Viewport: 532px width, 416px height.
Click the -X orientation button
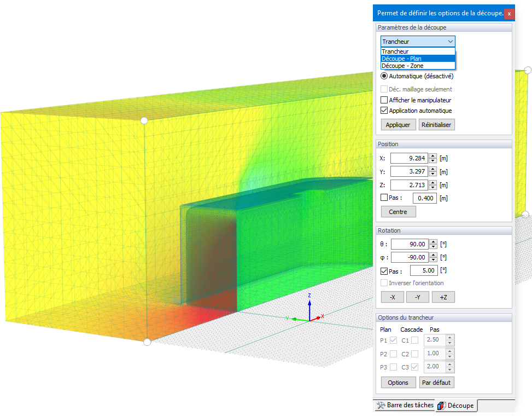pyautogui.click(x=393, y=297)
